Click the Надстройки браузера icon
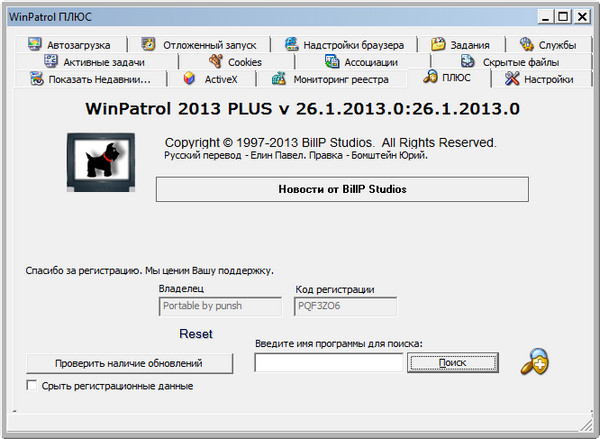The height and width of the screenshot is (439, 600). [292, 44]
